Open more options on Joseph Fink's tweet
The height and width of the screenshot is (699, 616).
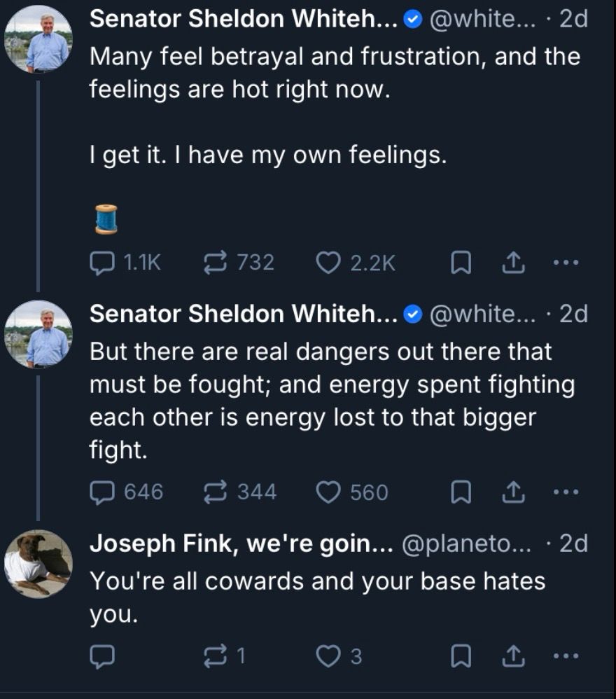[x=566, y=656]
